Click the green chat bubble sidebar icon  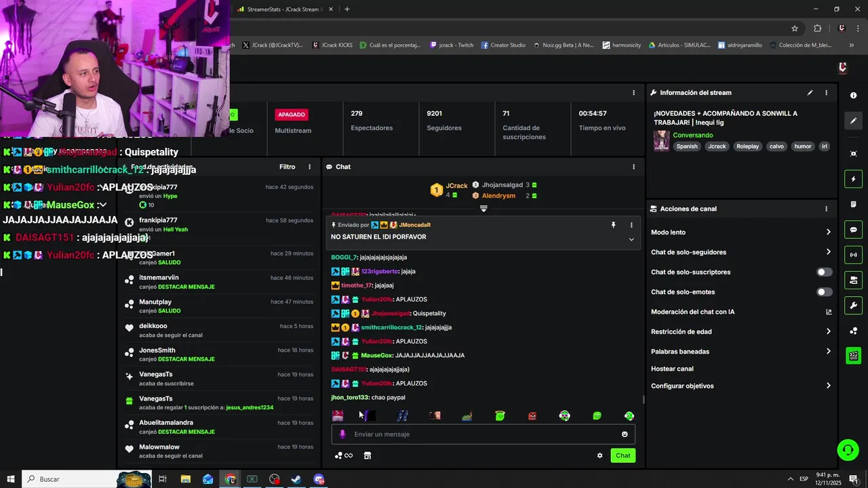[853, 230]
